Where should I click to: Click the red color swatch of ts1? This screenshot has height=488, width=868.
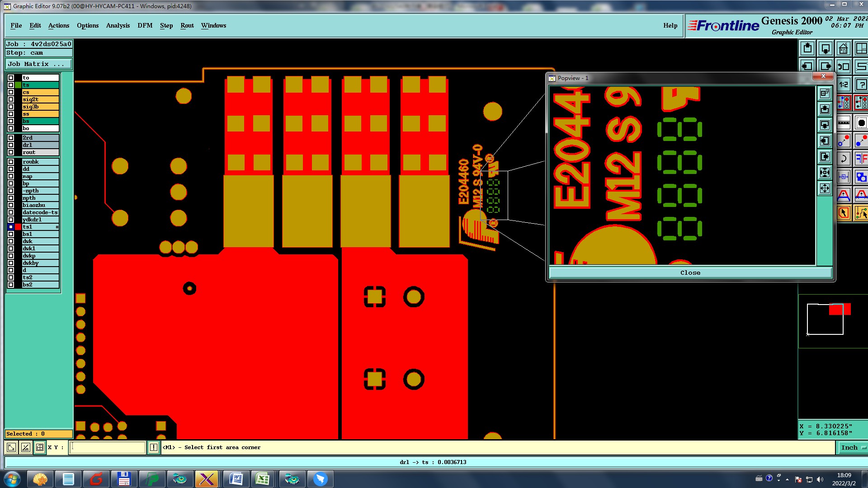click(x=18, y=227)
